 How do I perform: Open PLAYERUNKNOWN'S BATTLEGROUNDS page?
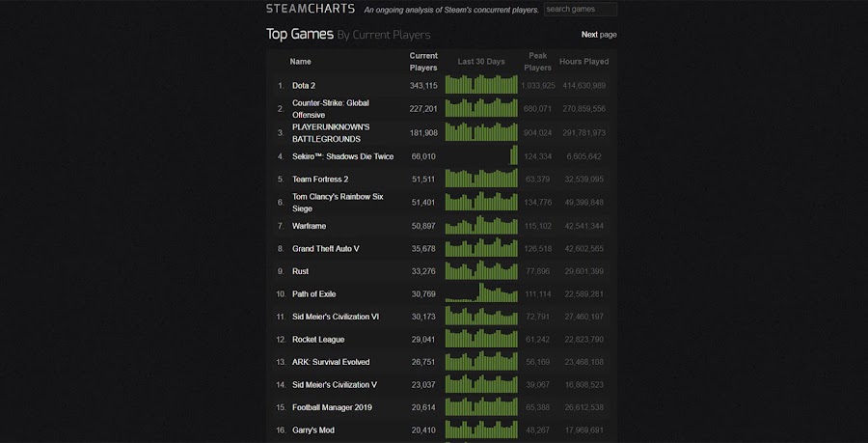tap(331, 133)
